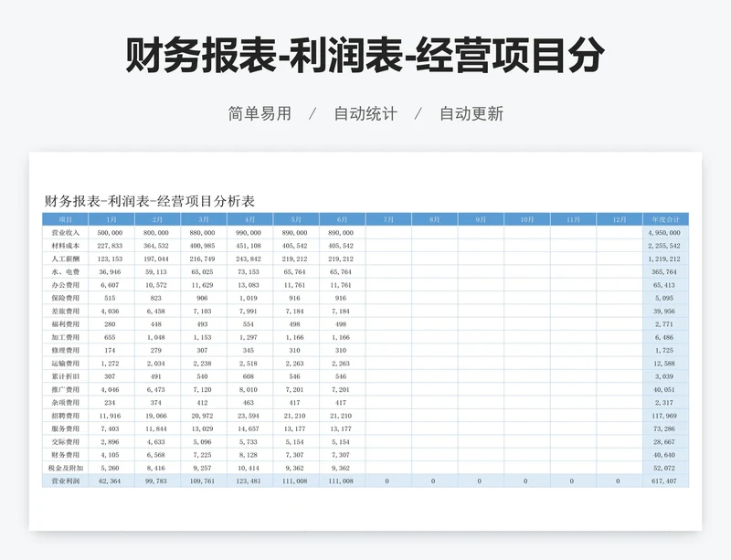Select March revenue cell 880,000
Screen dimensions: 731x560
pyautogui.click(x=202, y=233)
